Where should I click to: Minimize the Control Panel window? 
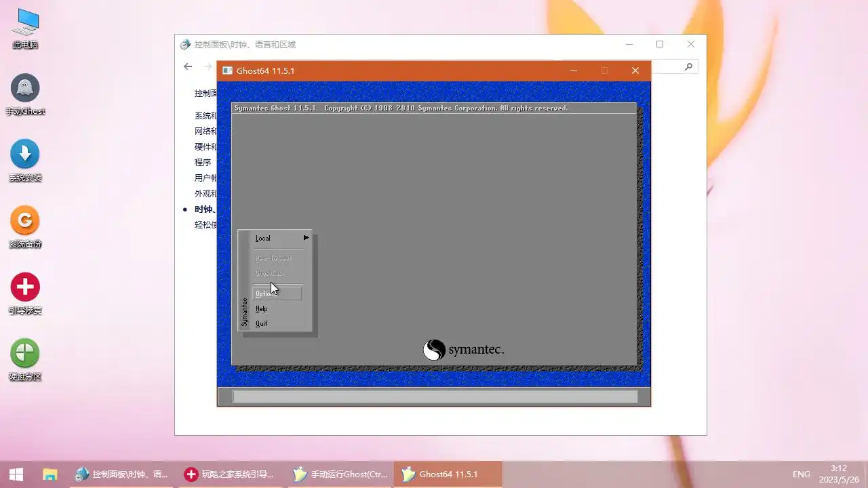[x=629, y=44]
